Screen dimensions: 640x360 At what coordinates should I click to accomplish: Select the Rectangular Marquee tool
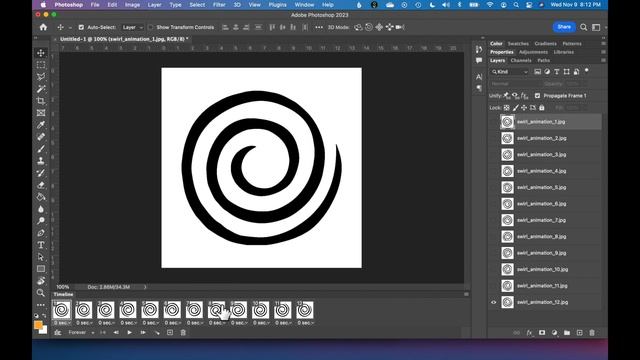(41, 65)
